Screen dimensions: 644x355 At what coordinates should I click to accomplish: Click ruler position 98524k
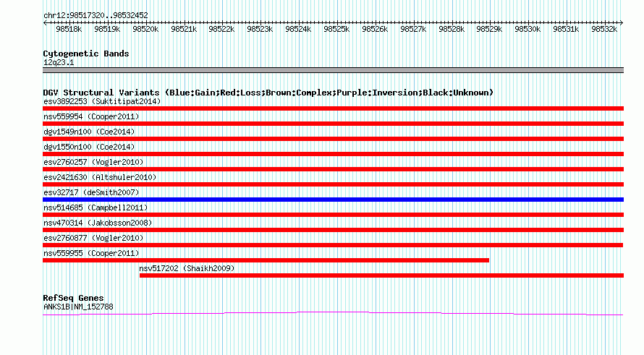pos(298,29)
